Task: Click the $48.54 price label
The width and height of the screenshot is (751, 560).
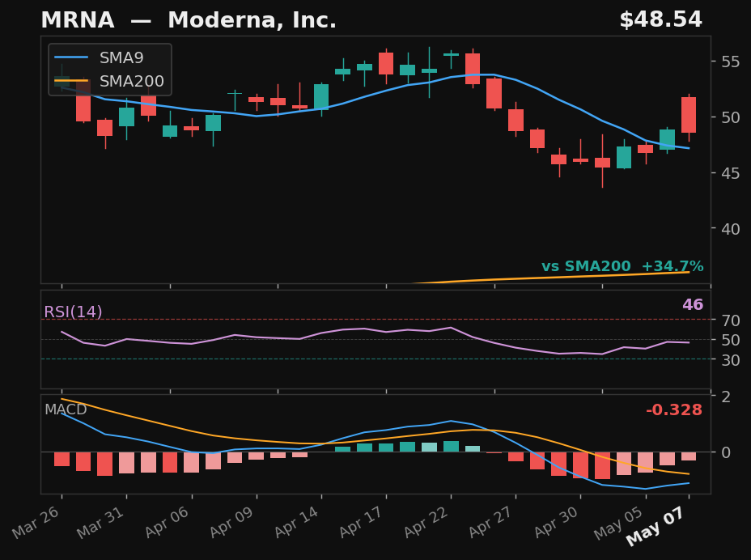Action: point(660,20)
